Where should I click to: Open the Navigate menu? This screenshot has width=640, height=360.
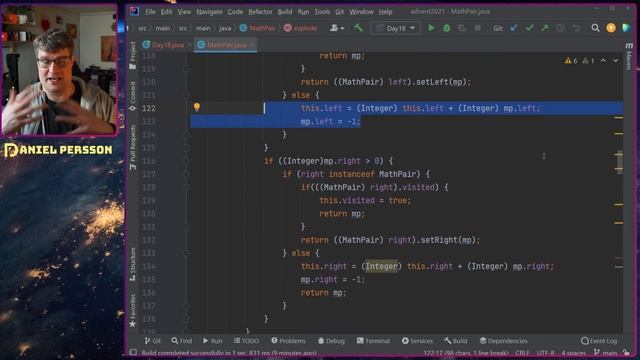click(209, 11)
